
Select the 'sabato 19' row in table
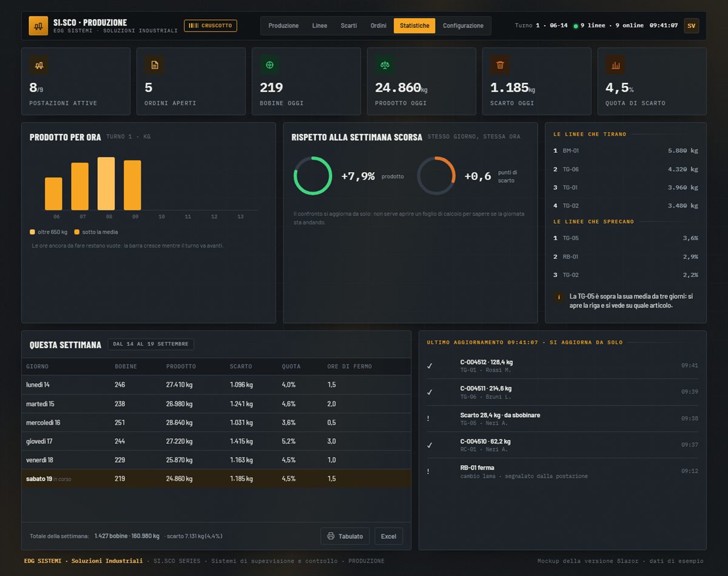pos(217,478)
